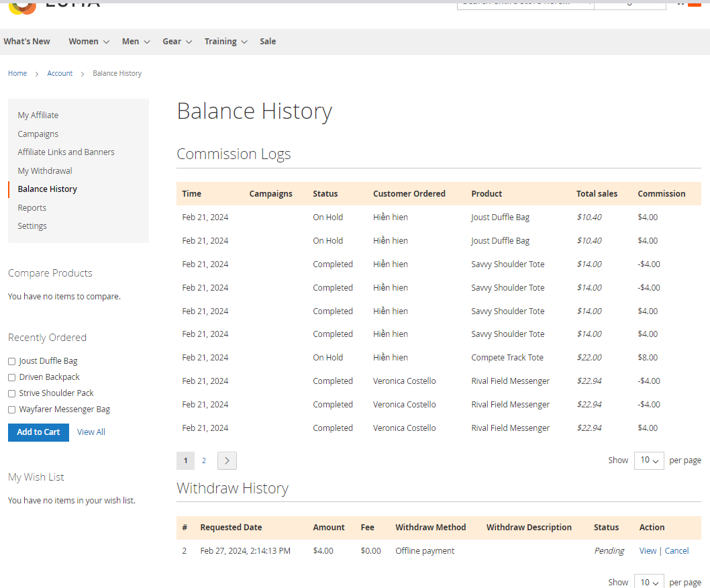Open My Withdrawal in the sidebar
The width and height of the screenshot is (710, 588).
tap(45, 171)
